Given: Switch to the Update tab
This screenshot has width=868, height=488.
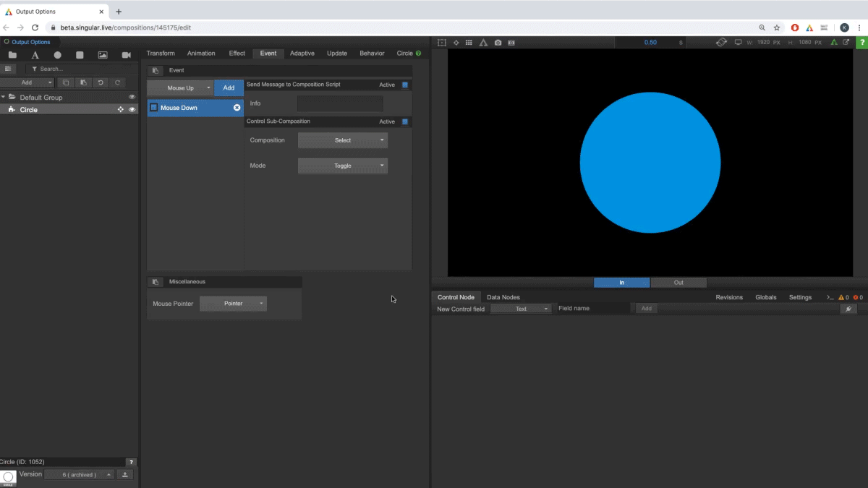Looking at the screenshot, I should pyautogui.click(x=337, y=53).
